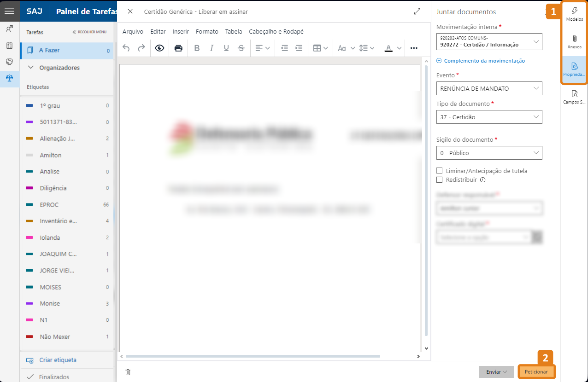Open the Tipo de documento dropdown
Viewport: 588px width, 382px height.
(489, 117)
